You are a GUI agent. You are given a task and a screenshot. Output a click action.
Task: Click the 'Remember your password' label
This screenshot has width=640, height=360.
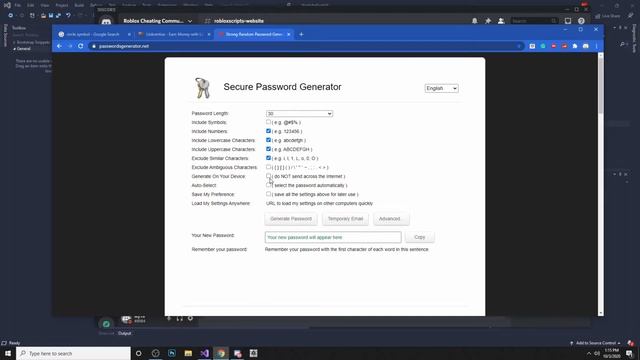(x=219, y=249)
